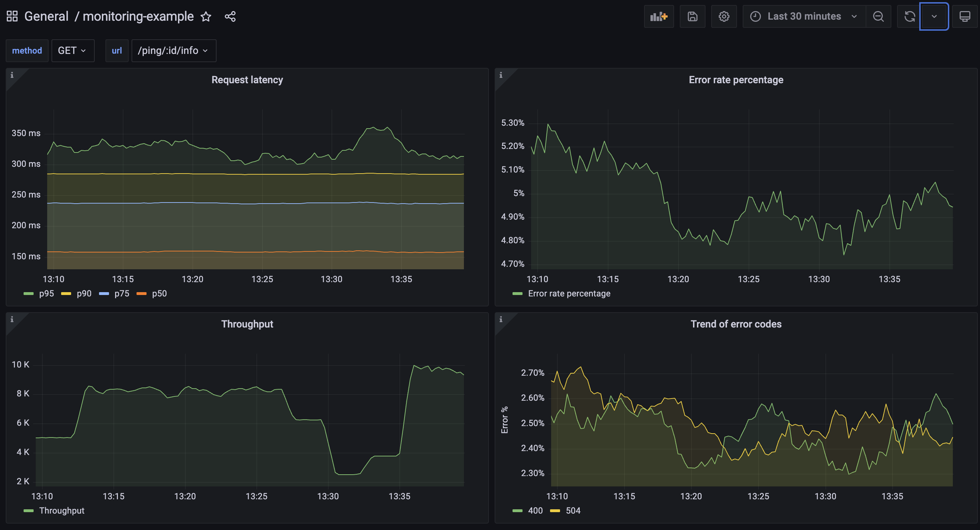Viewport: 980px width, 530px height.
Task: Toggle p50 series visibility
Action: 159,294
